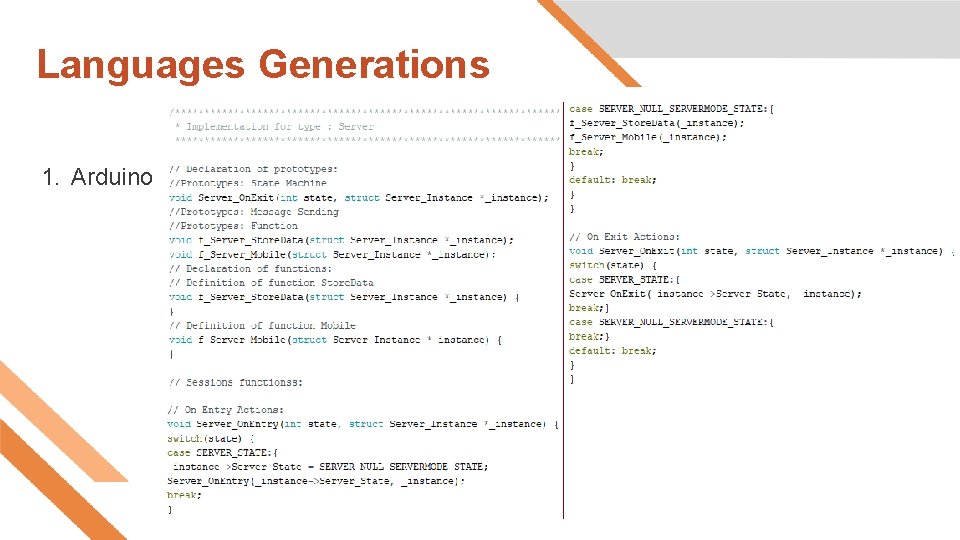Click '// Sessions functionss:' comment

[236, 383]
